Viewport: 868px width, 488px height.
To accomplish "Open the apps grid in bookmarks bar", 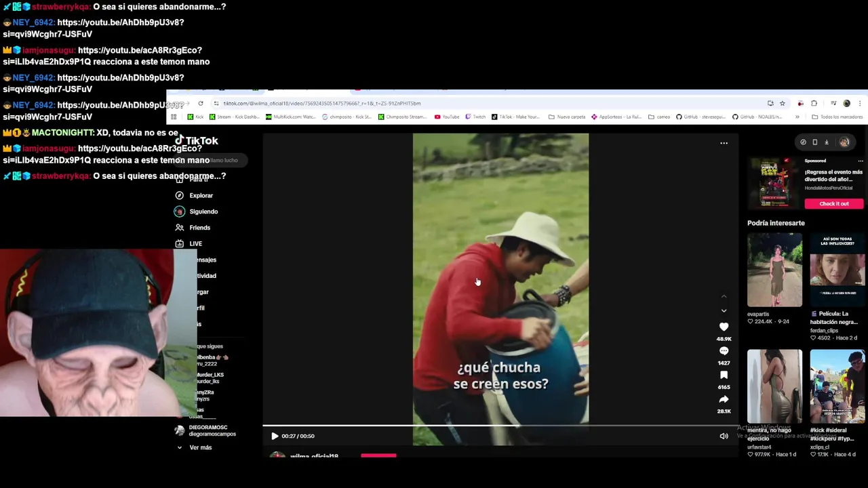I will tap(174, 117).
